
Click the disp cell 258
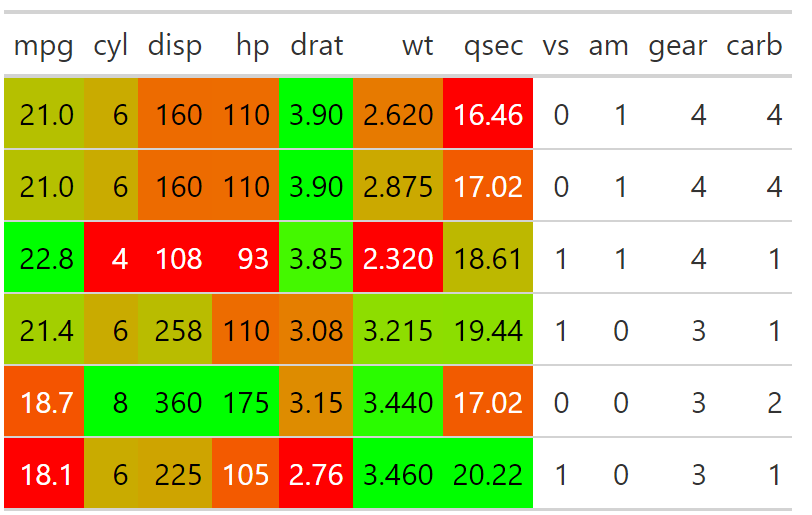(175, 330)
